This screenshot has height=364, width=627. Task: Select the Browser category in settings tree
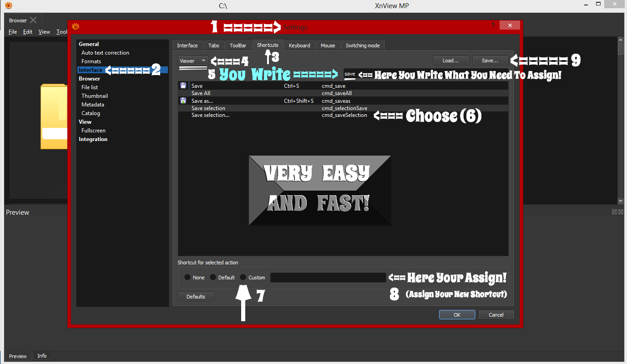pos(89,79)
